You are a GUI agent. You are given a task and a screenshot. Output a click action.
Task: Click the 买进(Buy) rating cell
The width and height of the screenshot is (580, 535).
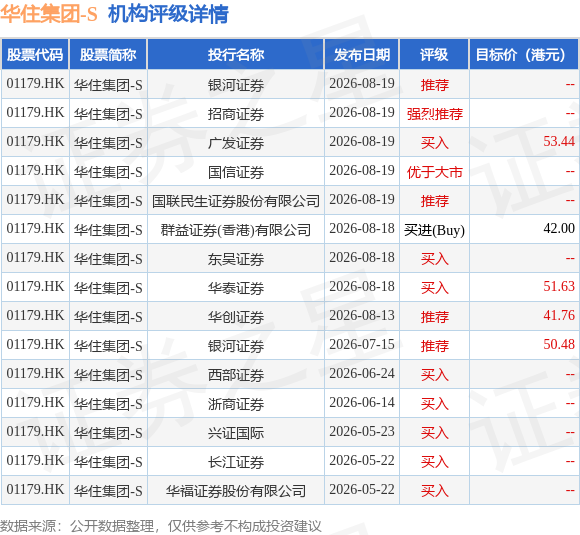434,230
